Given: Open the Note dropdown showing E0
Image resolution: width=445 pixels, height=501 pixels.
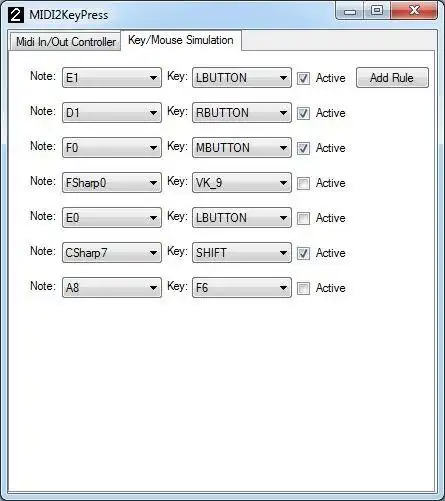Looking at the screenshot, I should point(112,218).
